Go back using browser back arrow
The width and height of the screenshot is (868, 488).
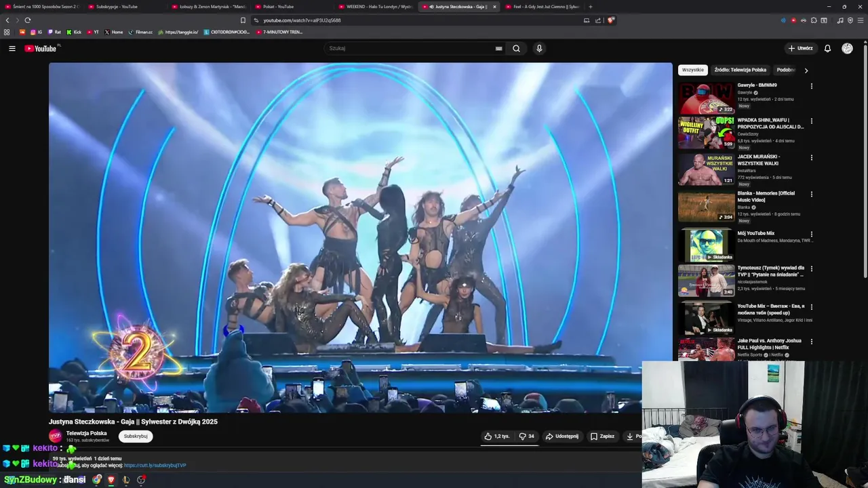[7, 20]
